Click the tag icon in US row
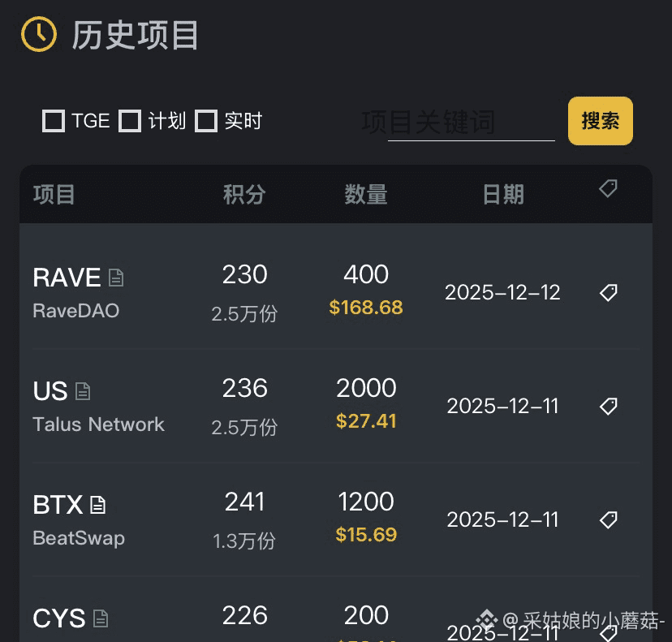This screenshot has height=642, width=672. pos(608,407)
